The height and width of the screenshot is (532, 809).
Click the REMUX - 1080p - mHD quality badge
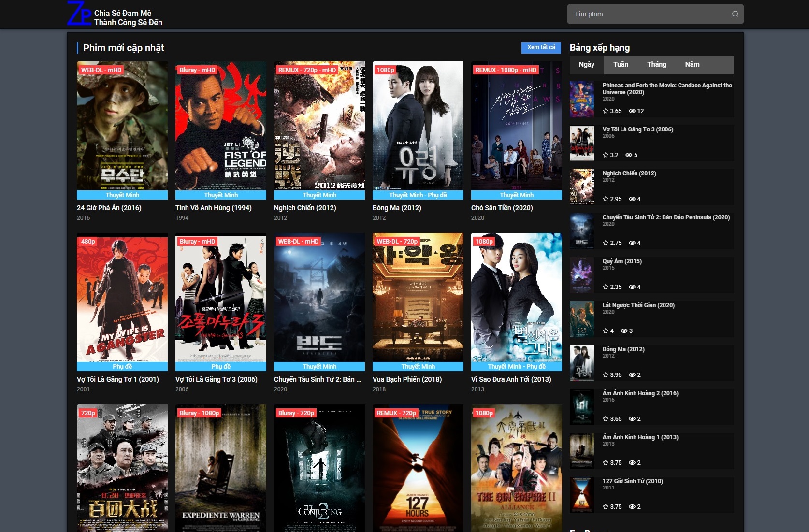tap(506, 70)
